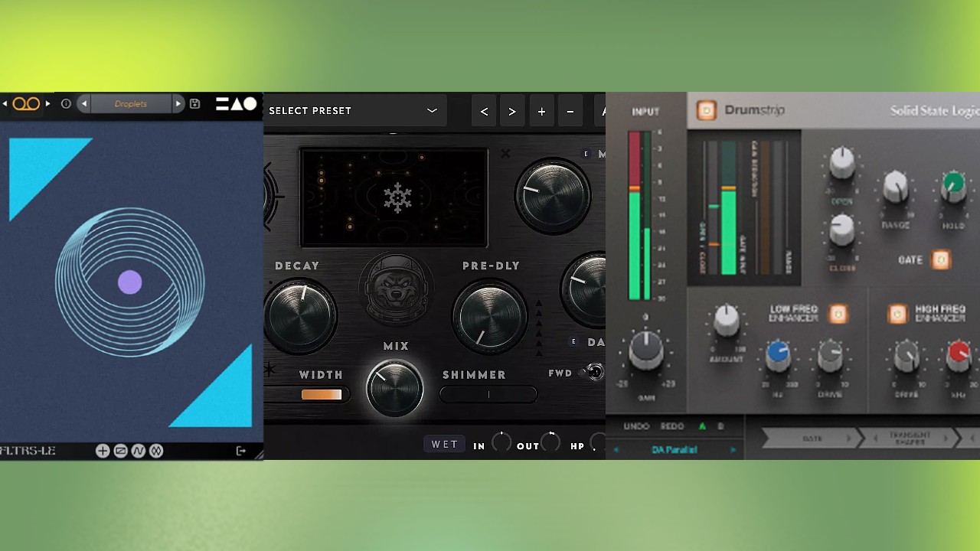Click the square-triangle-circle brand logo
This screenshot has height=551, width=980.
pos(236,103)
